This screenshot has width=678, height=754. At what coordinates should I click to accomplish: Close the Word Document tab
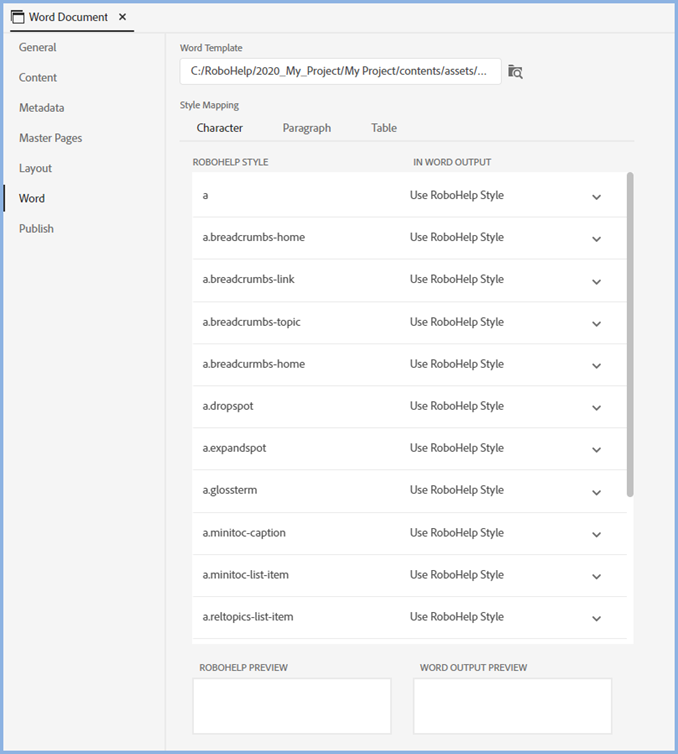(x=122, y=17)
